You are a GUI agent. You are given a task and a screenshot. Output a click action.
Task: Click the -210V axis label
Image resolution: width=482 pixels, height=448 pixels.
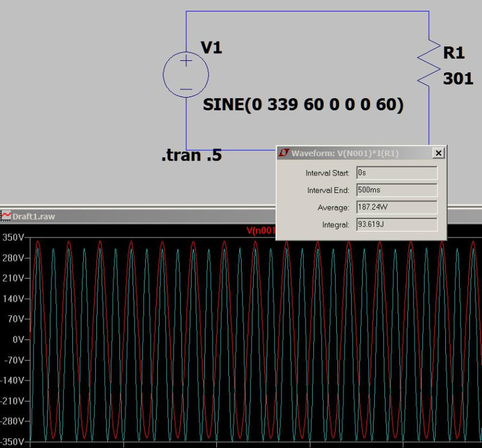tap(12, 401)
